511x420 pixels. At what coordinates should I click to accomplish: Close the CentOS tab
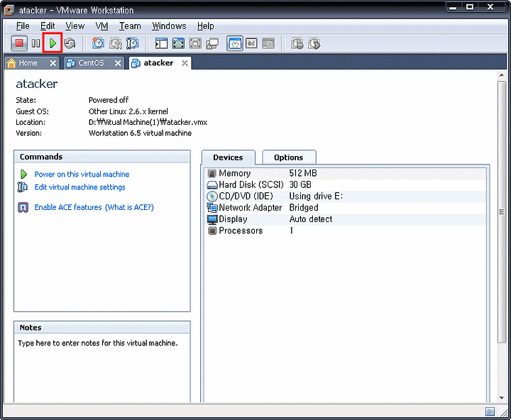(118, 63)
